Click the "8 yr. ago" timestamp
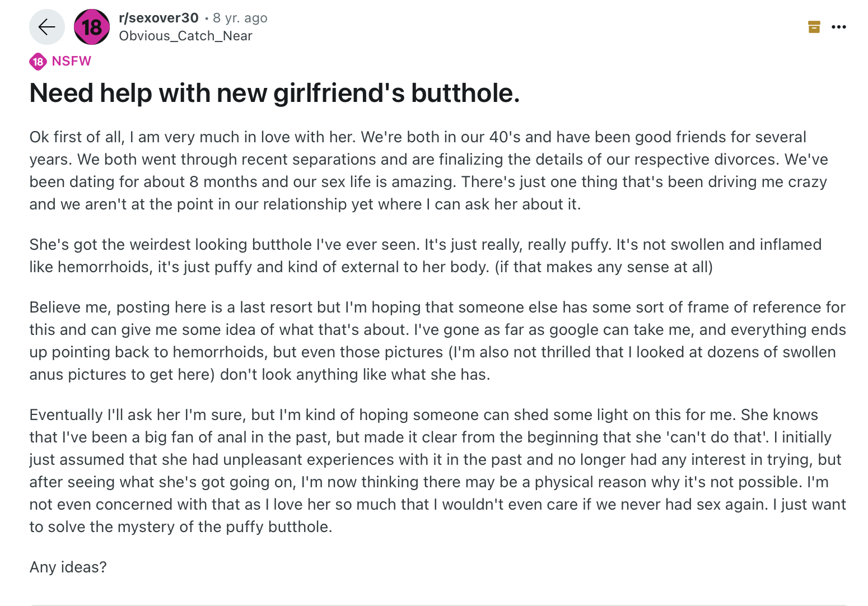This screenshot has width=868, height=606. tap(240, 18)
